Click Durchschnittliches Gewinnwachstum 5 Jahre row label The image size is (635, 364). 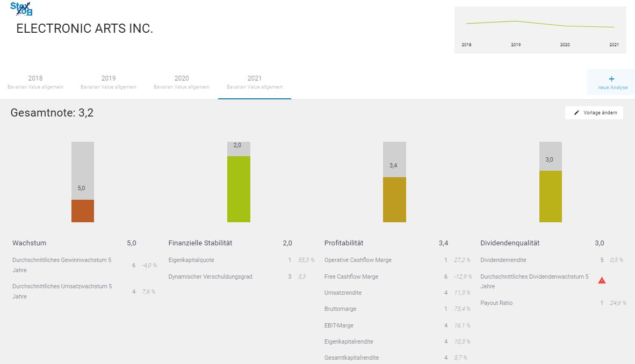62,265
